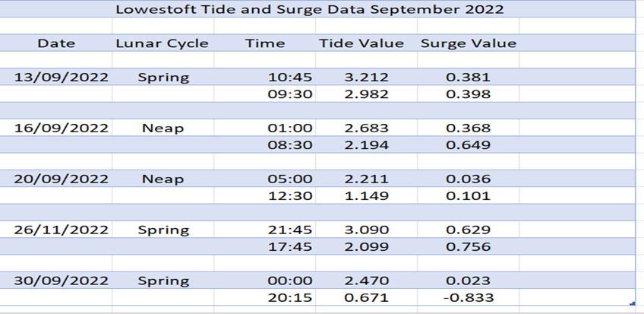This screenshot has height=314, width=644.
Task: Click the time 01:00 cell
Action: pos(290,128)
